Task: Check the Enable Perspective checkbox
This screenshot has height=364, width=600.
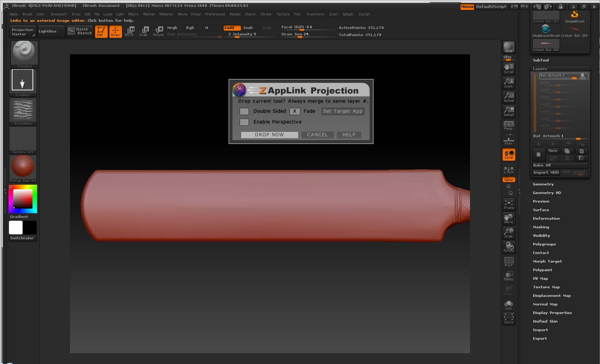Action: [244, 122]
